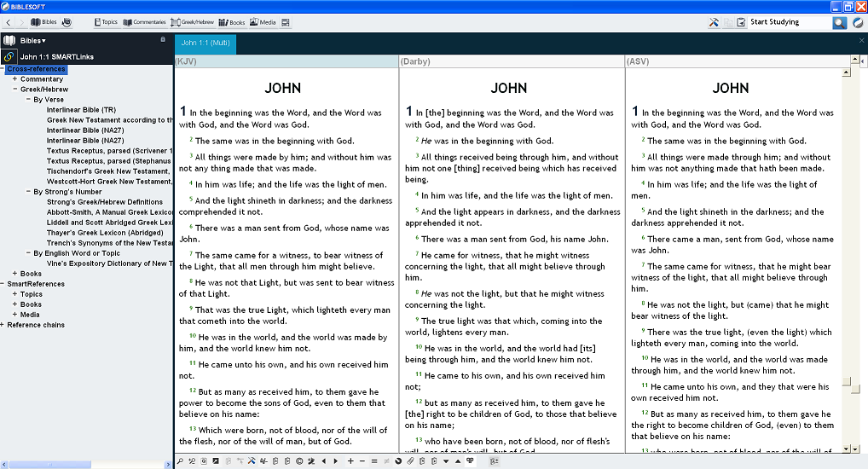Click verse 5 number in the Darby column
Image resolution: width=868 pixels, height=469 pixels.
[418, 211]
